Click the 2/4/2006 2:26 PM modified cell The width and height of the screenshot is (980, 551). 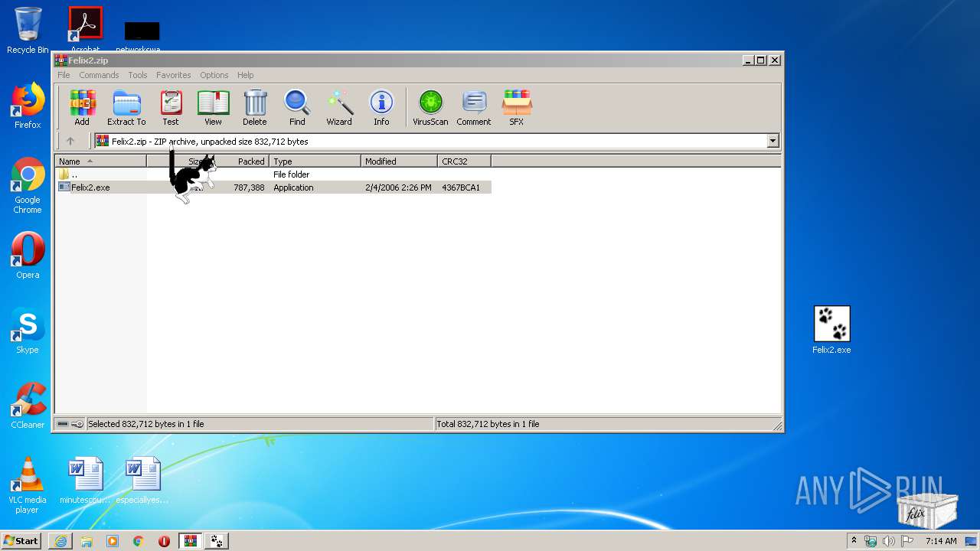[398, 187]
